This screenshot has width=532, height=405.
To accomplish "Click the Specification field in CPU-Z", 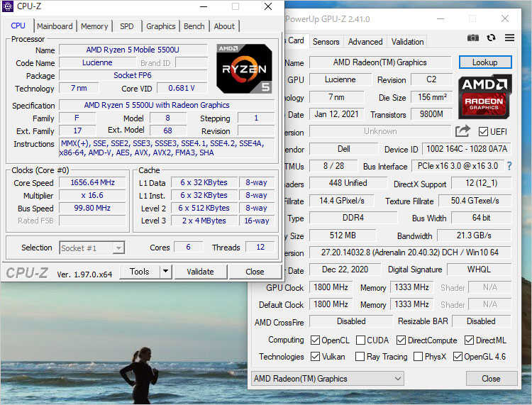I will 167,105.
